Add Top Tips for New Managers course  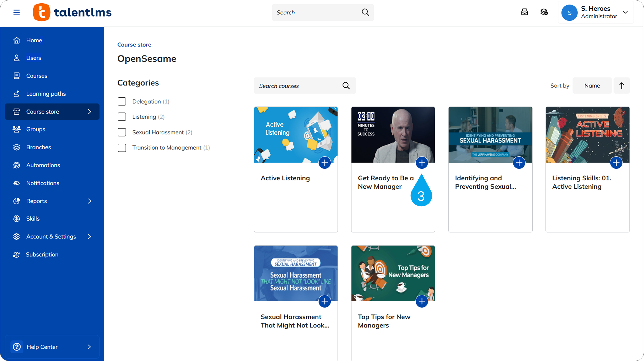point(422,301)
